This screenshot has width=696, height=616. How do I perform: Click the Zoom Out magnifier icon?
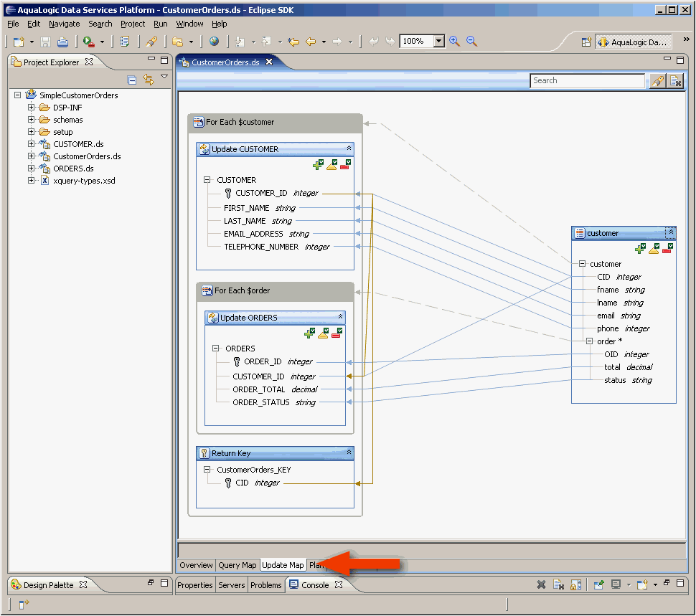472,42
